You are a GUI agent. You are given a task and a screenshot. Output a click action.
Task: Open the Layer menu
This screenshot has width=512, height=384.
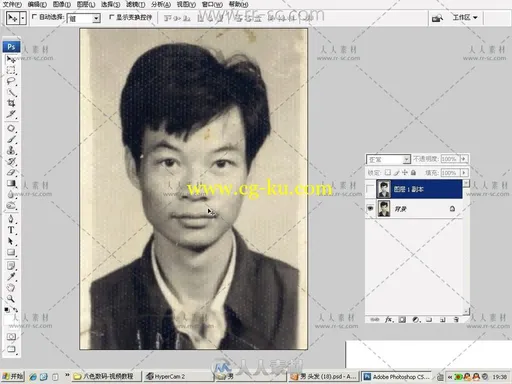(86, 4)
